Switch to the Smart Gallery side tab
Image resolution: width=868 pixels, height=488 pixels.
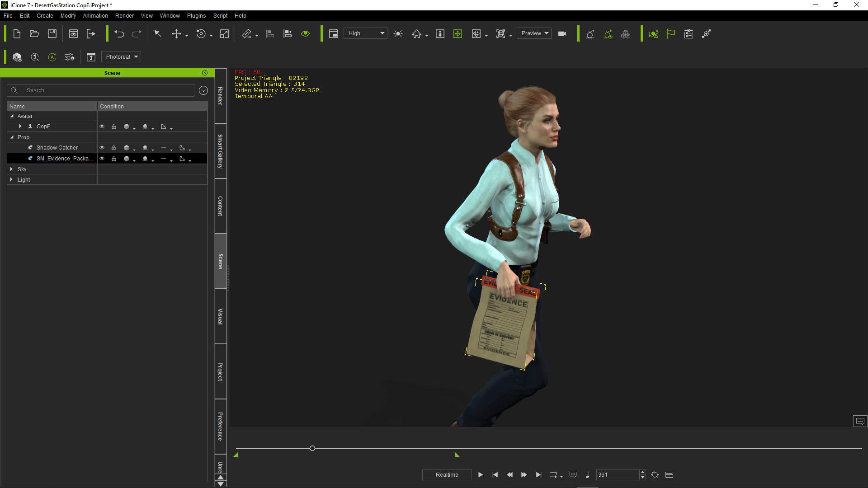point(221,151)
